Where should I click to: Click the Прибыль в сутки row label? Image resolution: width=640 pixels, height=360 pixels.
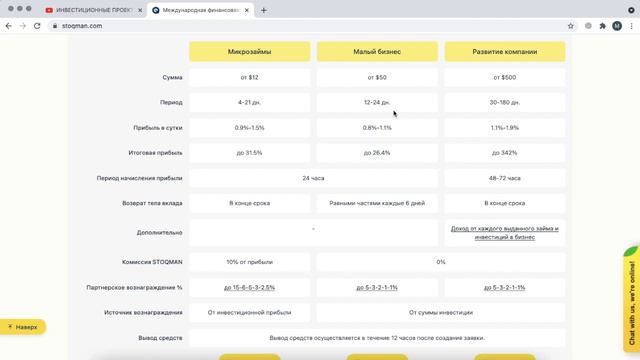pyautogui.click(x=158, y=128)
